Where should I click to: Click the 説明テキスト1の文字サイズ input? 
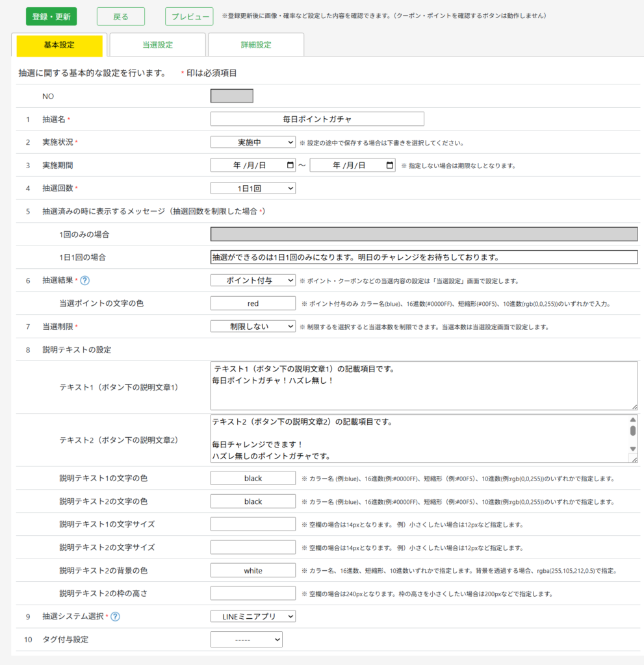tap(253, 524)
